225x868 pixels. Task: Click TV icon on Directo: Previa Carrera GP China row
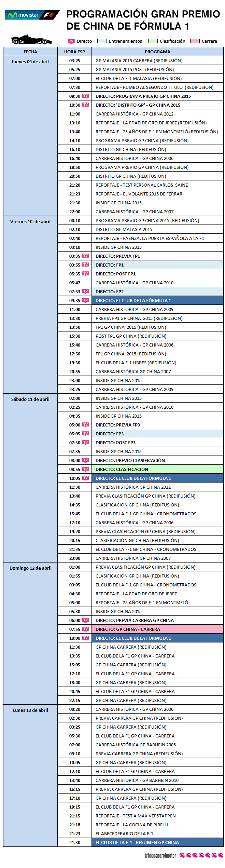(85, 620)
